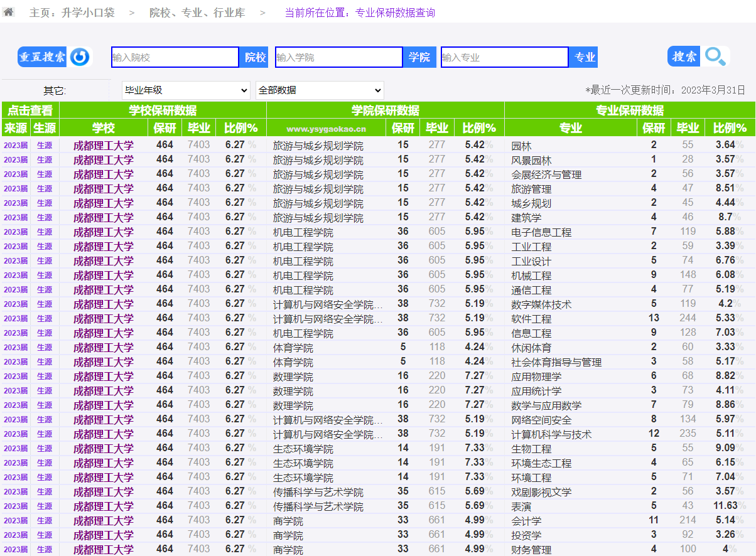Screen dimensions: 756x556
Task: Select the 专业保研数据 column header
Action: click(x=629, y=110)
